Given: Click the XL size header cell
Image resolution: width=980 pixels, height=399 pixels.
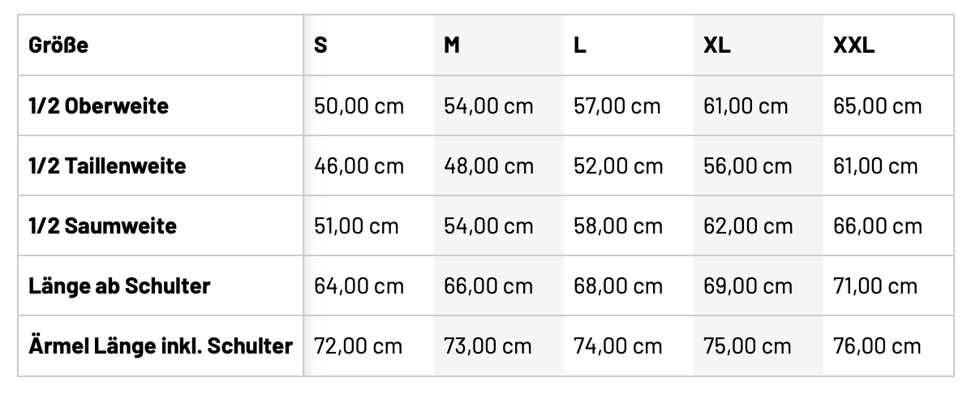Looking at the screenshot, I should pos(717,45).
